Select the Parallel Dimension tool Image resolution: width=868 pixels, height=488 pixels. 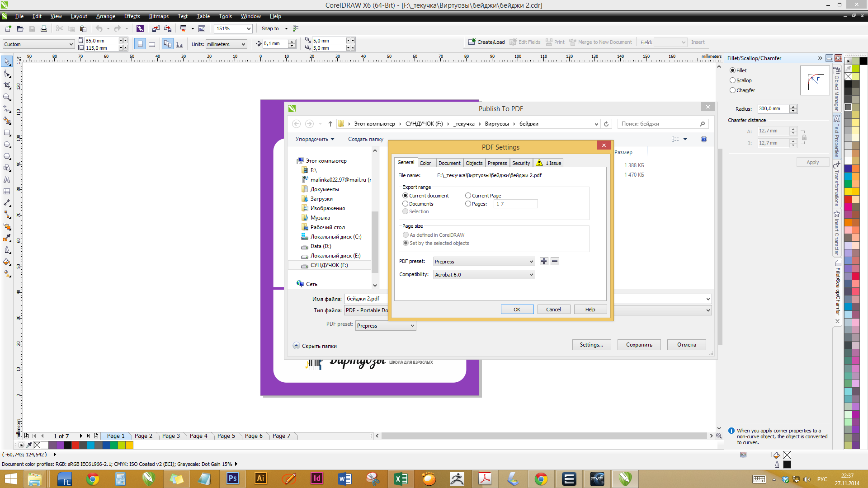(x=7, y=203)
